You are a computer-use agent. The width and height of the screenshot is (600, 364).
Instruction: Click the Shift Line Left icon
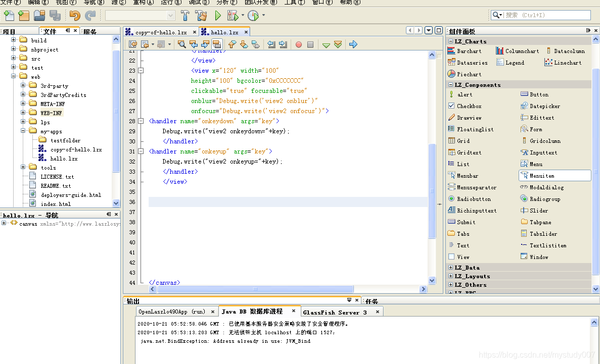pyautogui.click(x=271, y=44)
